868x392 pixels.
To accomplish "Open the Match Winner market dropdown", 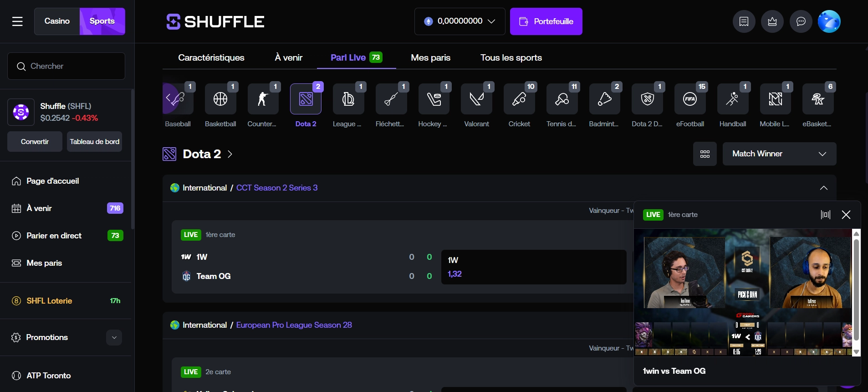I will coord(780,154).
